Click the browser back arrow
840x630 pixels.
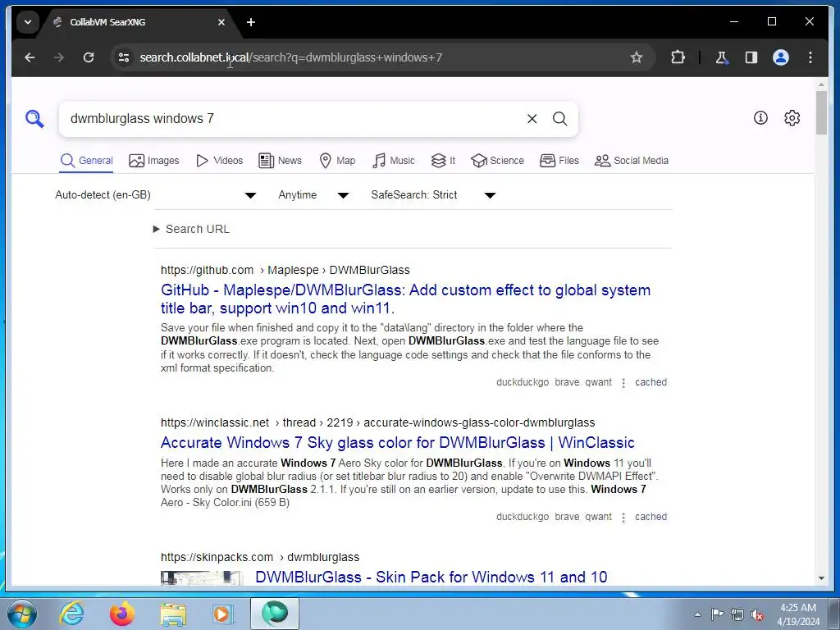point(30,57)
